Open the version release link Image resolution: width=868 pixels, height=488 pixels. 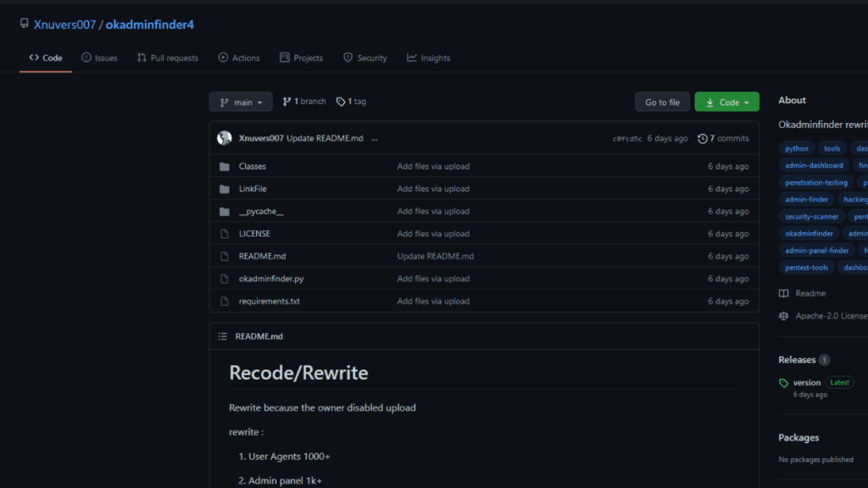pos(807,382)
